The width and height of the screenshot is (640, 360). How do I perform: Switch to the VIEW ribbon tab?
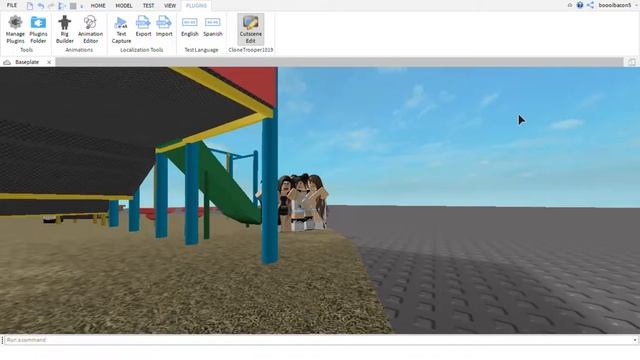point(170,6)
